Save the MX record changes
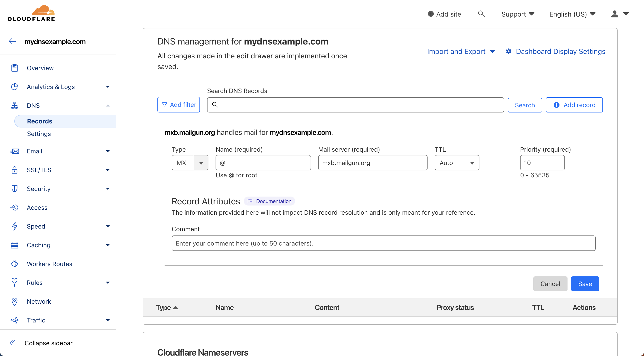 [x=585, y=284]
